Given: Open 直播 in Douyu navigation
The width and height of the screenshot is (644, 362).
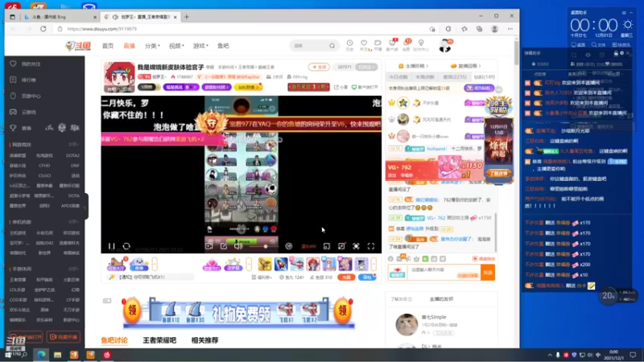Looking at the screenshot, I should [x=130, y=46].
